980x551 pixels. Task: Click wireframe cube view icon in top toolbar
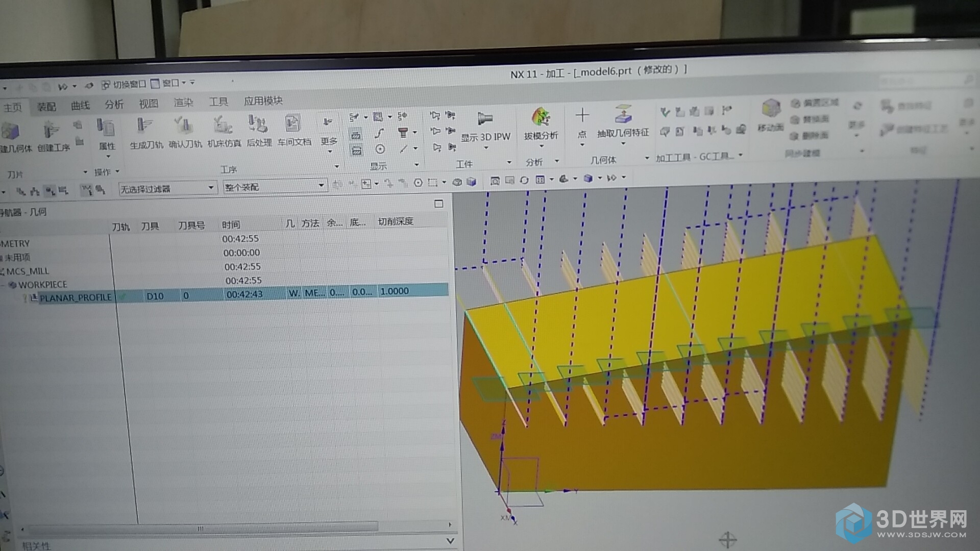(457, 182)
